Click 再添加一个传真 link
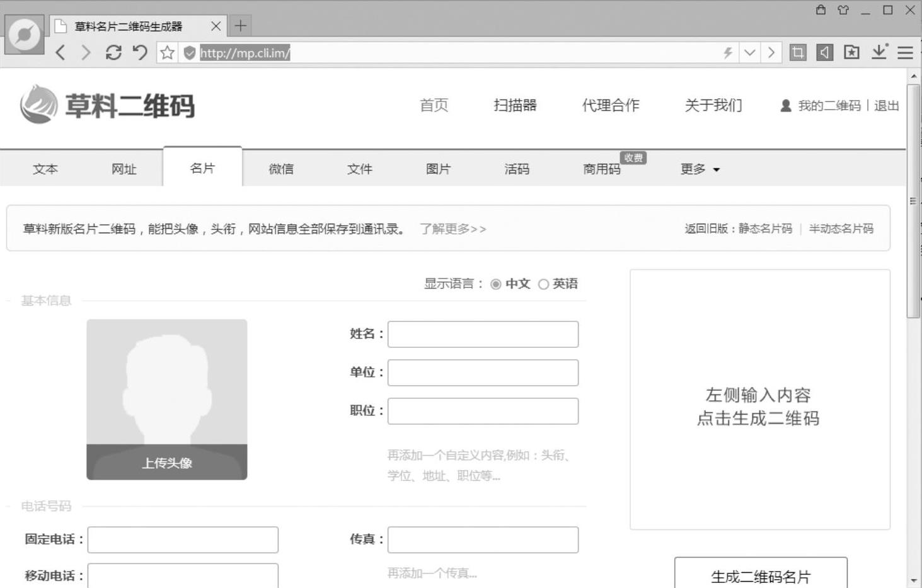This screenshot has width=922, height=588. (x=432, y=573)
